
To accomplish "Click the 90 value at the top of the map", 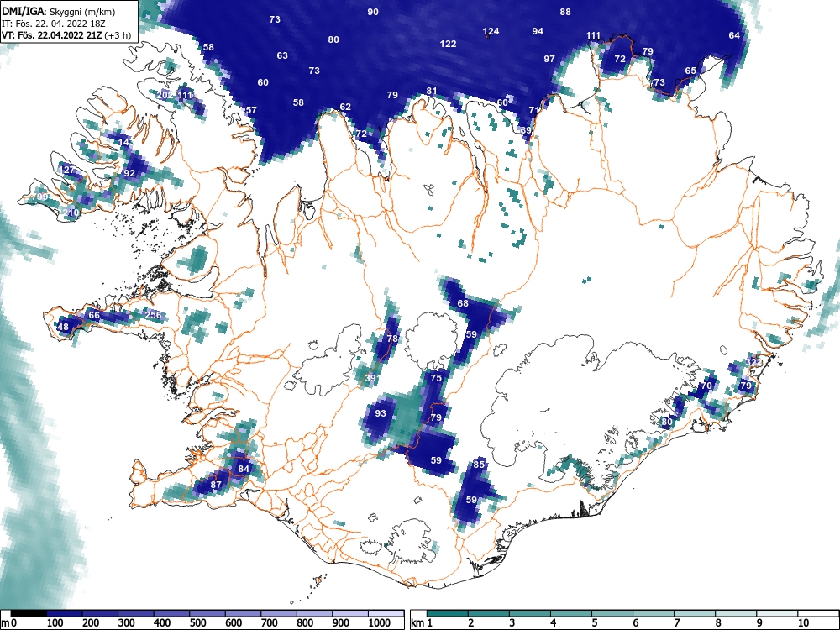I will 373,12.
